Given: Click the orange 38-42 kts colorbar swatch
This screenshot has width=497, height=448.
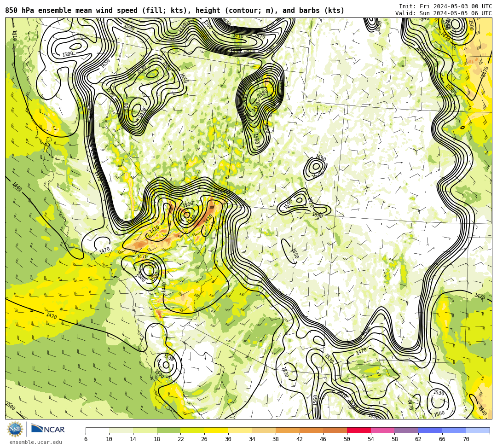Looking at the screenshot, I should [288, 430].
